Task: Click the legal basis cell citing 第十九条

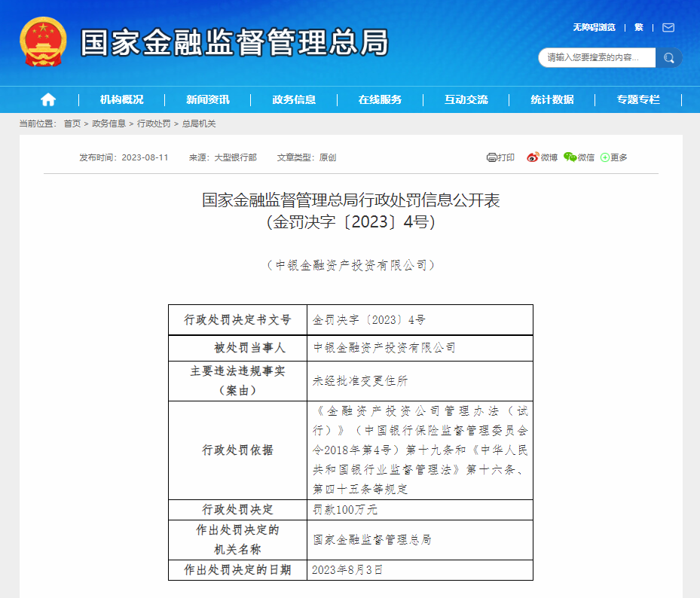Action: [420, 450]
